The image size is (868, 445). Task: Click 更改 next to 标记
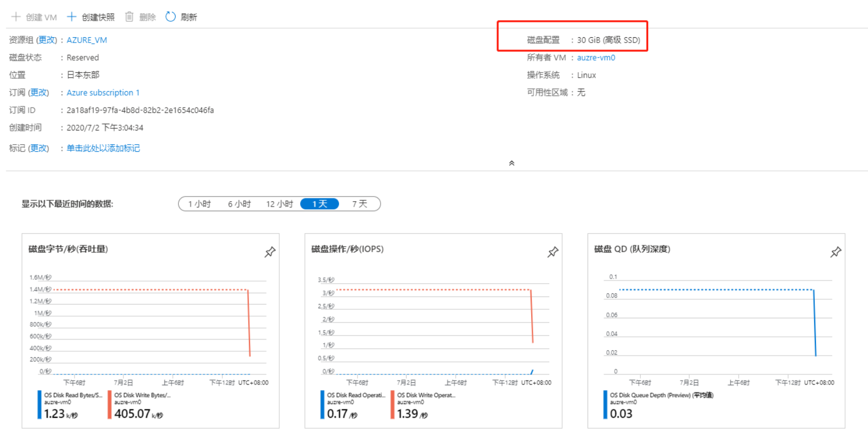[38, 148]
